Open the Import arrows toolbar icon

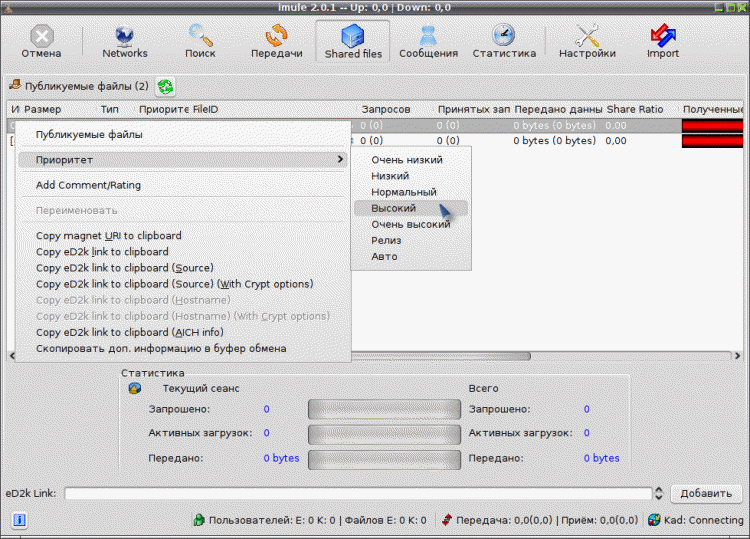tap(663, 36)
